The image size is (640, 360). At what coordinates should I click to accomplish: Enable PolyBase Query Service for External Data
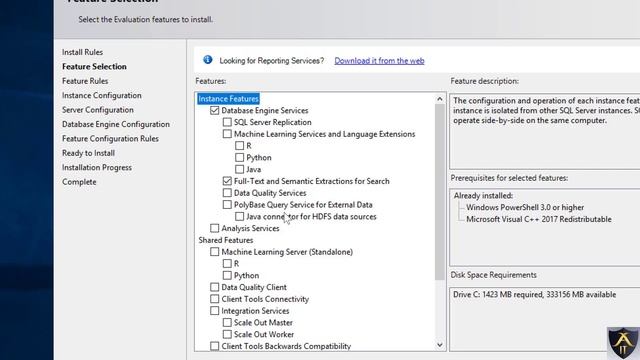227,204
